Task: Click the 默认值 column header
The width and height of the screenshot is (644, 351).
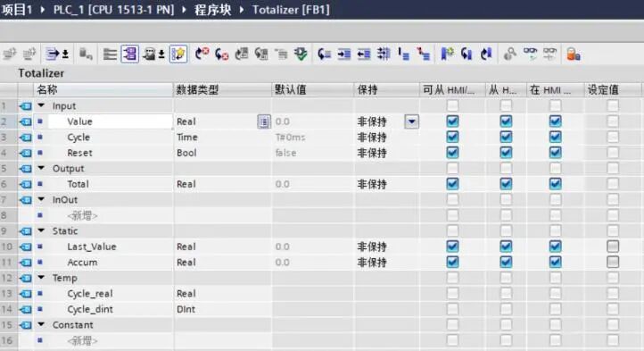Action: [x=312, y=89]
